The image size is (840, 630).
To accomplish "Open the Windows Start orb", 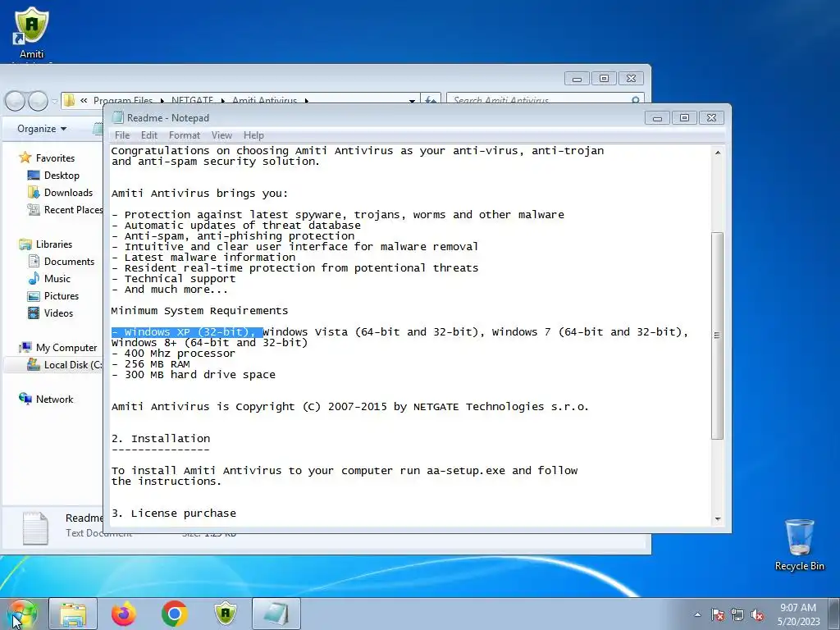I will (22, 614).
